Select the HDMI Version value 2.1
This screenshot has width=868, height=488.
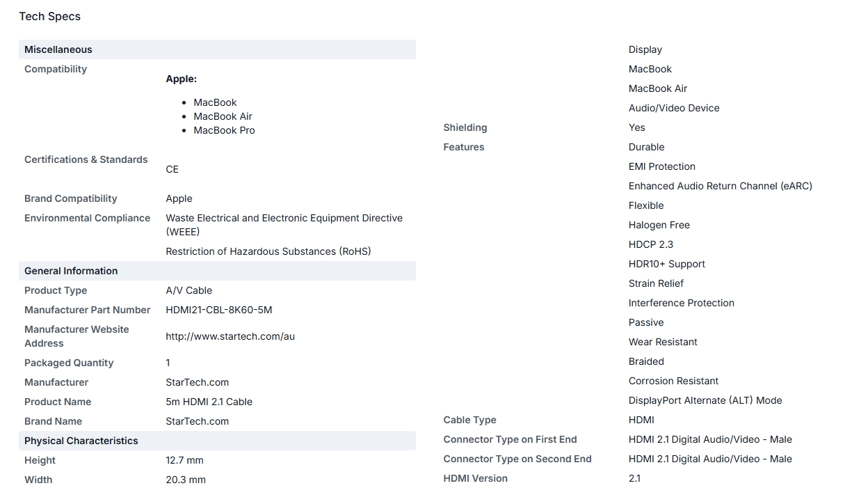634,478
